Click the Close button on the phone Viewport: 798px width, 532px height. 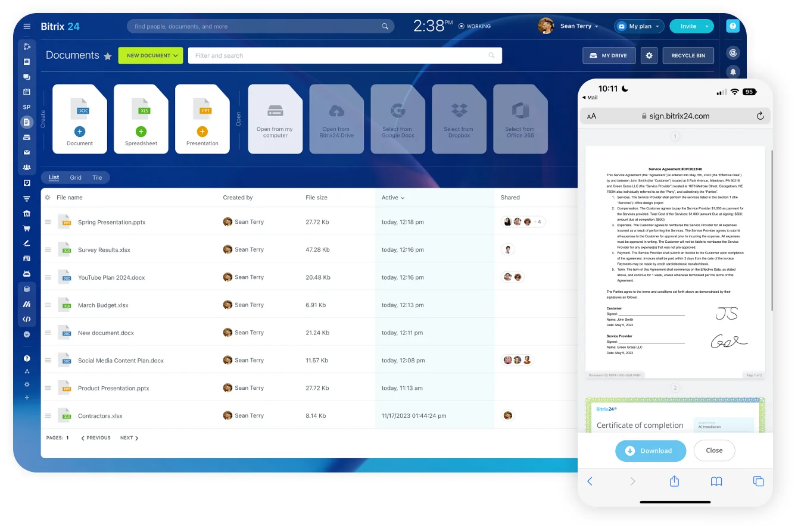coord(714,450)
